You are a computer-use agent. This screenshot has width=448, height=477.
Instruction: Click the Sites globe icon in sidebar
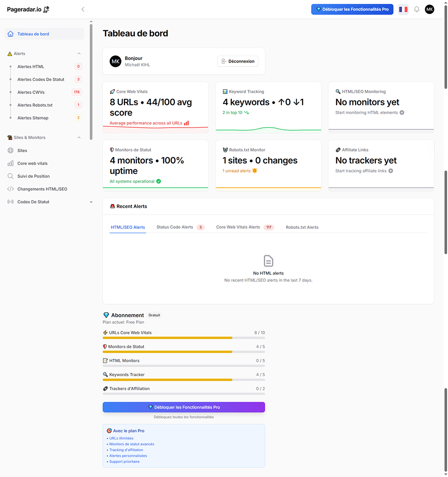(x=10, y=150)
